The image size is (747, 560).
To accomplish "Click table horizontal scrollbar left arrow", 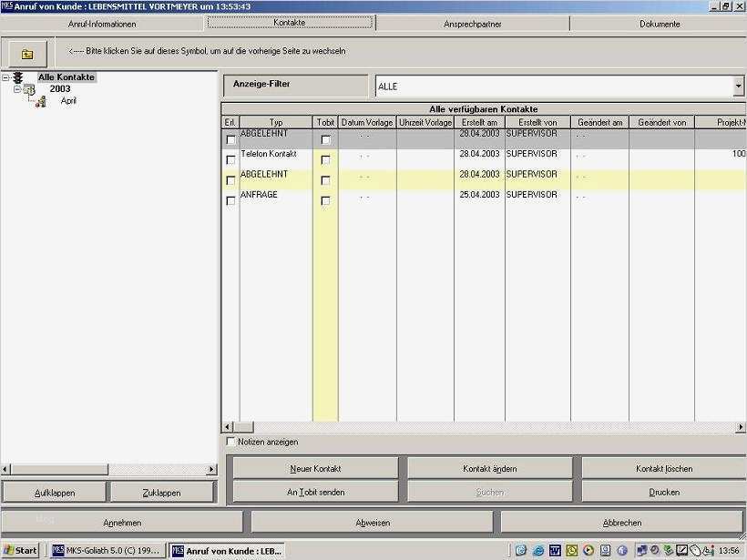I will [x=227, y=427].
